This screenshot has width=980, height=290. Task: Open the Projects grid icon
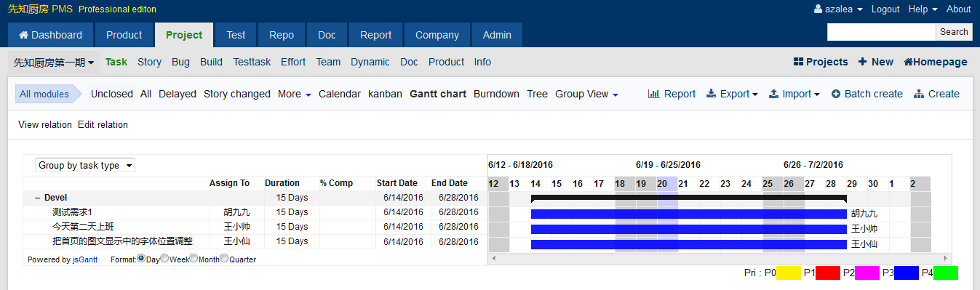pos(798,62)
